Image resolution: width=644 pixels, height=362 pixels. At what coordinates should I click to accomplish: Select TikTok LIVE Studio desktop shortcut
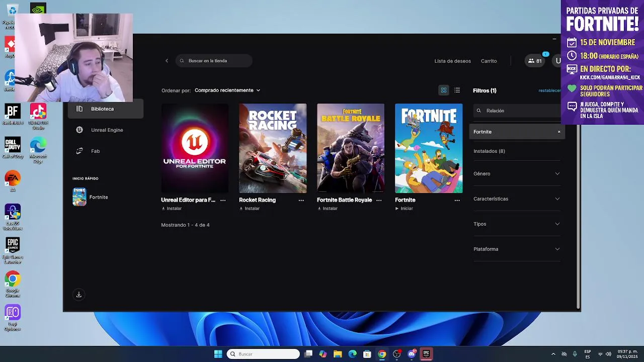(x=38, y=117)
